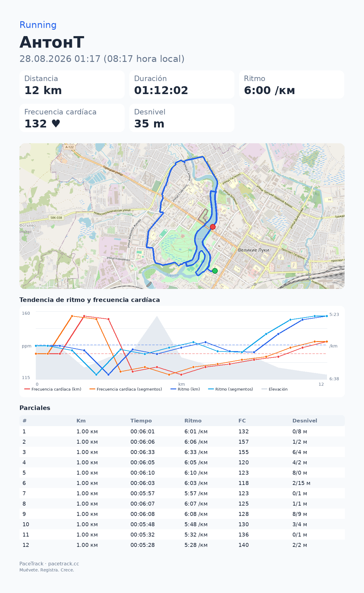The width and height of the screenshot is (364, 593).
Task: Select the Ritmo 6:00 /км card
Action: click(x=292, y=85)
